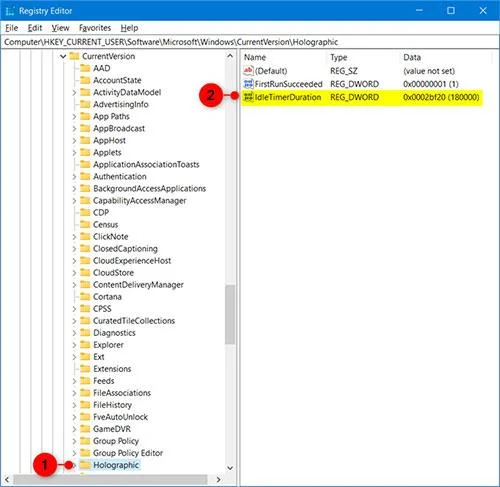The height and width of the screenshot is (487, 500).
Task: Collapse the CurrentVersion key
Action: 63,56
